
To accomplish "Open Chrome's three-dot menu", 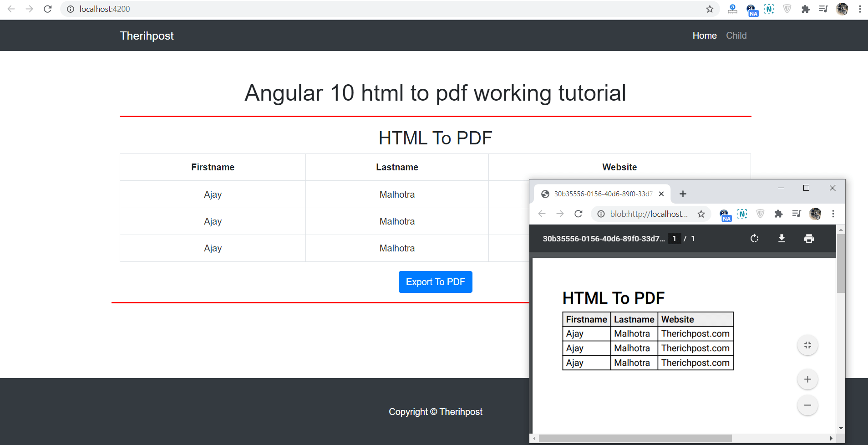I will tap(859, 9).
